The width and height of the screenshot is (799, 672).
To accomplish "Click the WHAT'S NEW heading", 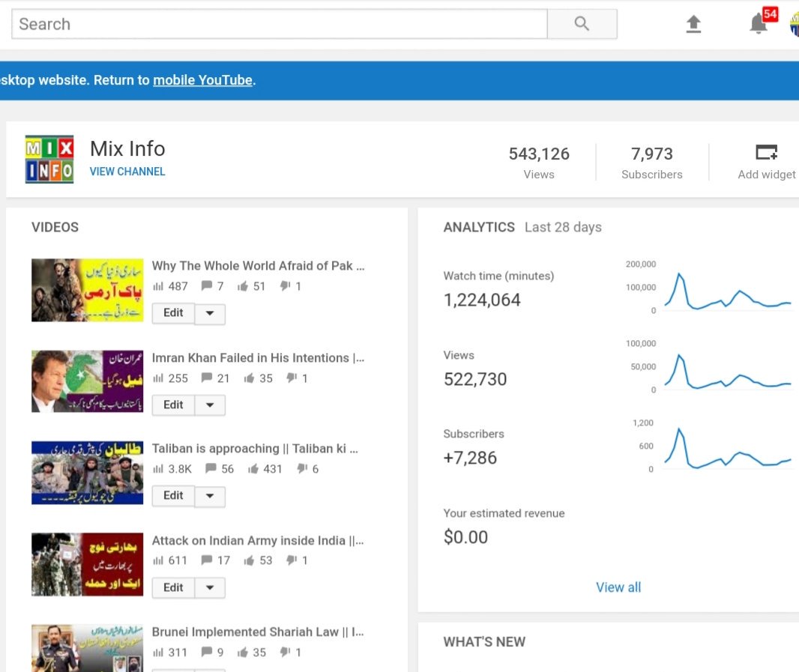I will click(x=484, y=642).
